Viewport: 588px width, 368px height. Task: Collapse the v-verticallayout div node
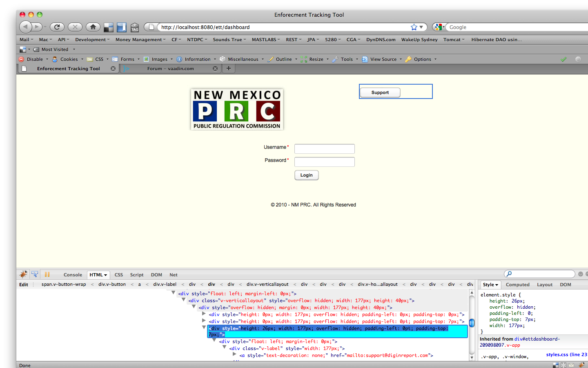coord(183,300)
